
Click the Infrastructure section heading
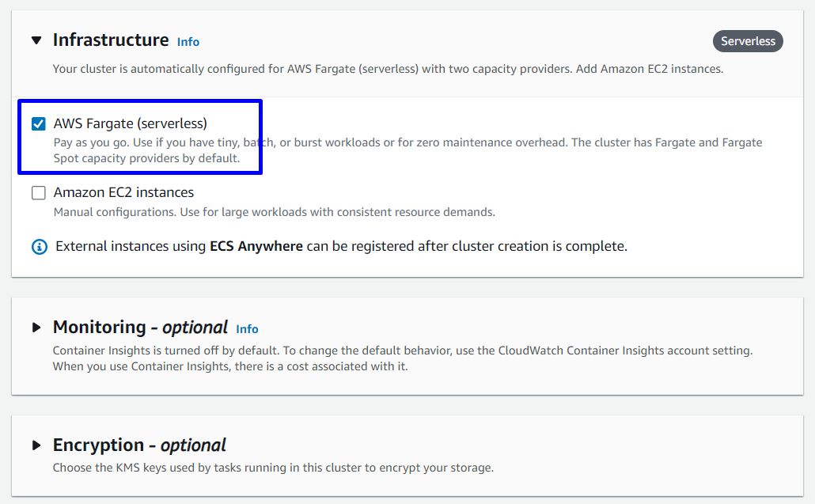coord(111,40)
